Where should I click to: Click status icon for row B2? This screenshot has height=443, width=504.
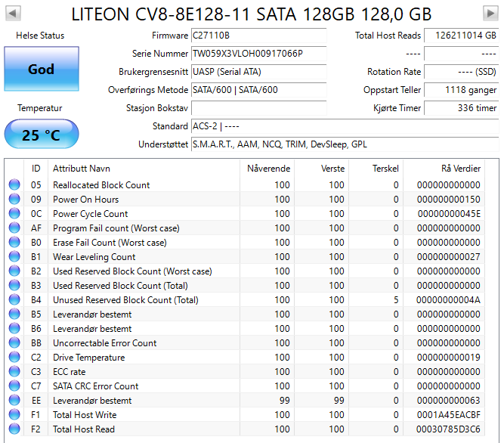tap(14, 271)
